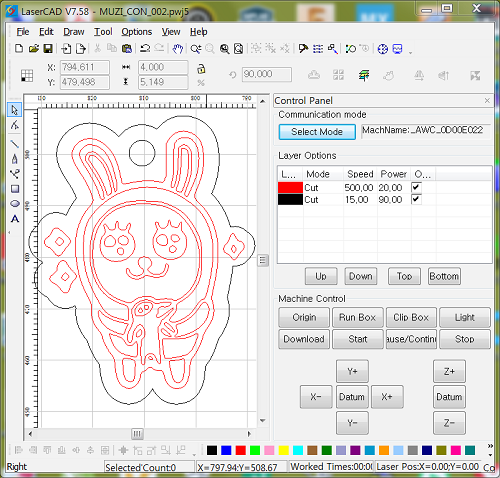Click the Down layer button
500x478 pixels.
pyautogui.click(x=361, y=276)
